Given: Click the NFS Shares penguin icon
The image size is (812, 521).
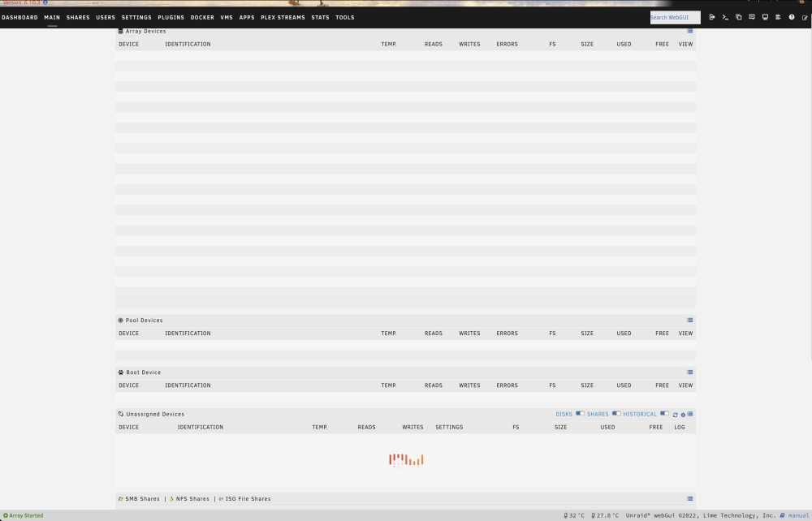Looking at the screenshot, I should (x=171, y=499).
